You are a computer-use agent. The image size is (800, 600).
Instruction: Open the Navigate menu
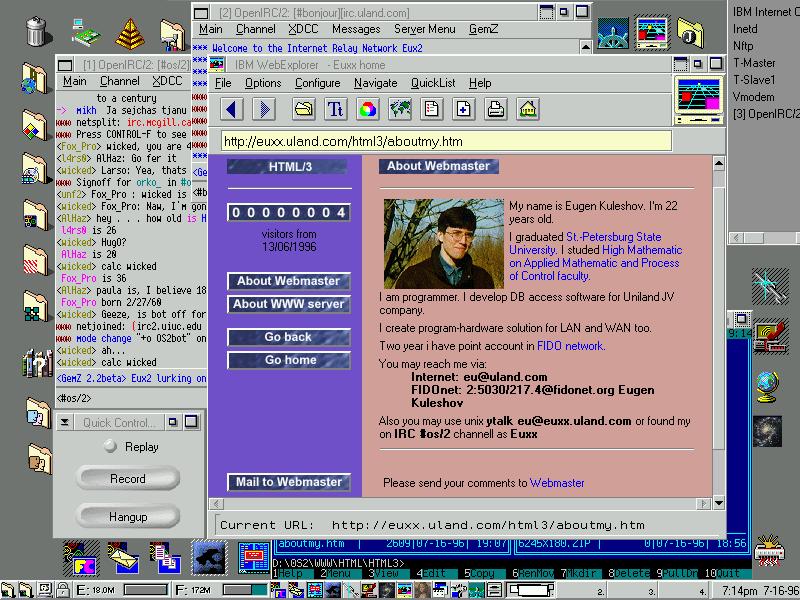click(x=376, y=83)
